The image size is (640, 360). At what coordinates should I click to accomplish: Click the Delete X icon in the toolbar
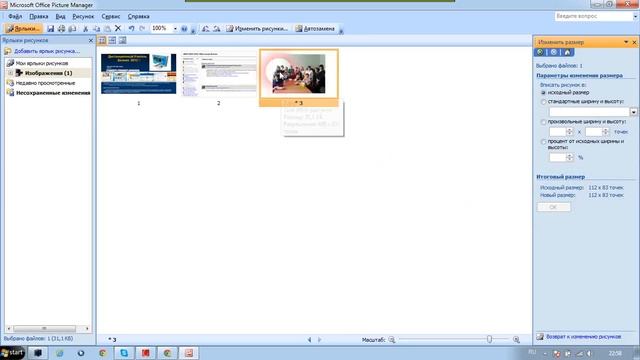pos(118,29)
